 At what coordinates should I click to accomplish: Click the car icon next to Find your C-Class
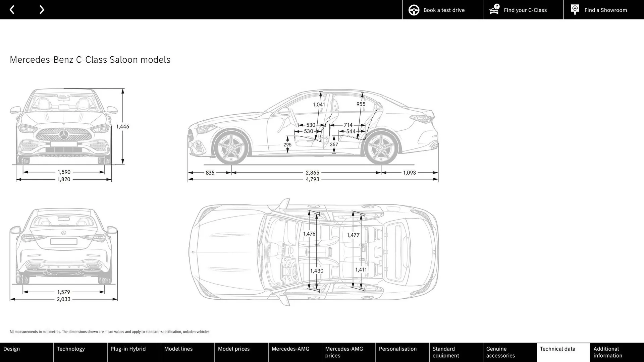[493, 10]
